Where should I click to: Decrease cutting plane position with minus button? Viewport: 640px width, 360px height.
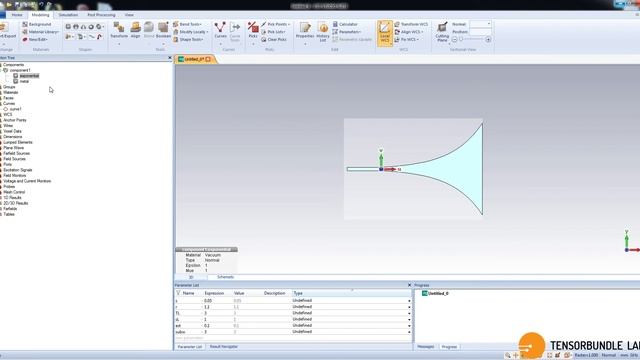coord(454,40)
